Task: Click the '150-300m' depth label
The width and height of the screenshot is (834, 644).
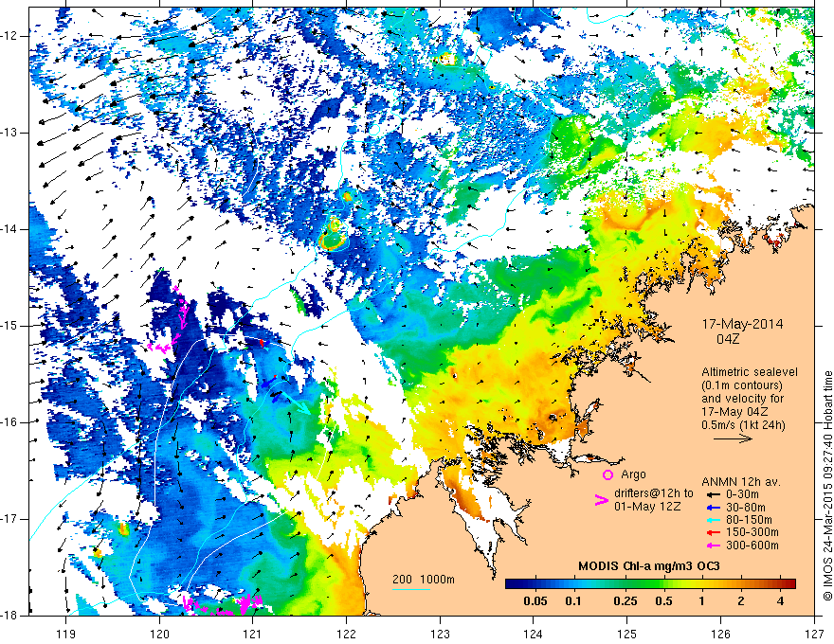Action: pyautogui.click(x=752, y=532)
